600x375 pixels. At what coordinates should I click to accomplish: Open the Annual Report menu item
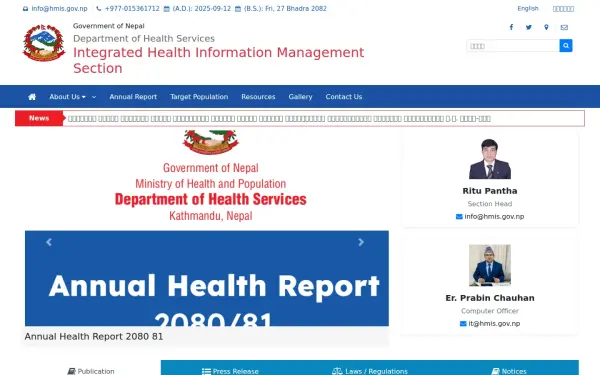pos(133,97)
